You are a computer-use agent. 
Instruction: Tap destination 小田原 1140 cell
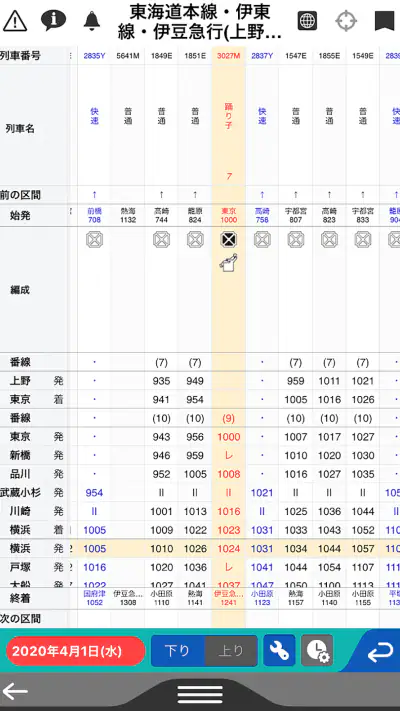pyautogui.click(x=329, y=598)
